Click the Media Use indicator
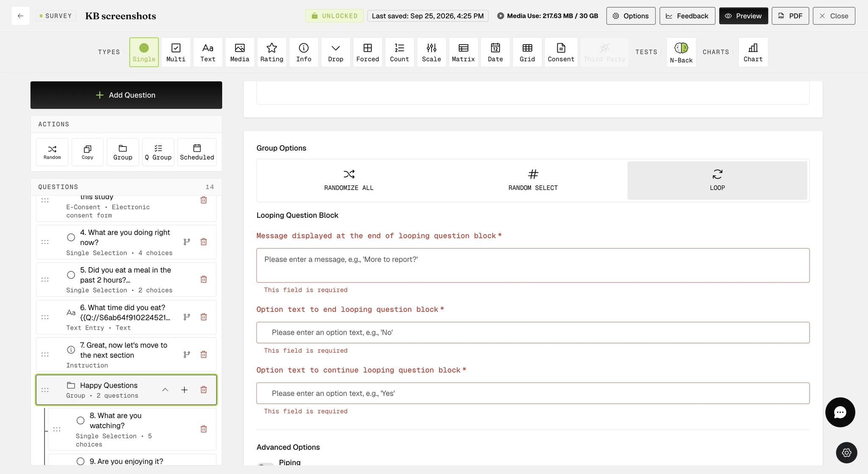The width and height of the screenshot is (868, 474). tap(548, 16)
